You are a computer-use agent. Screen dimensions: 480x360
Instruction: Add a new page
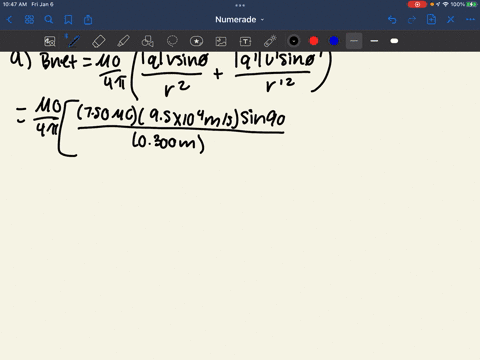coord(431,19)
